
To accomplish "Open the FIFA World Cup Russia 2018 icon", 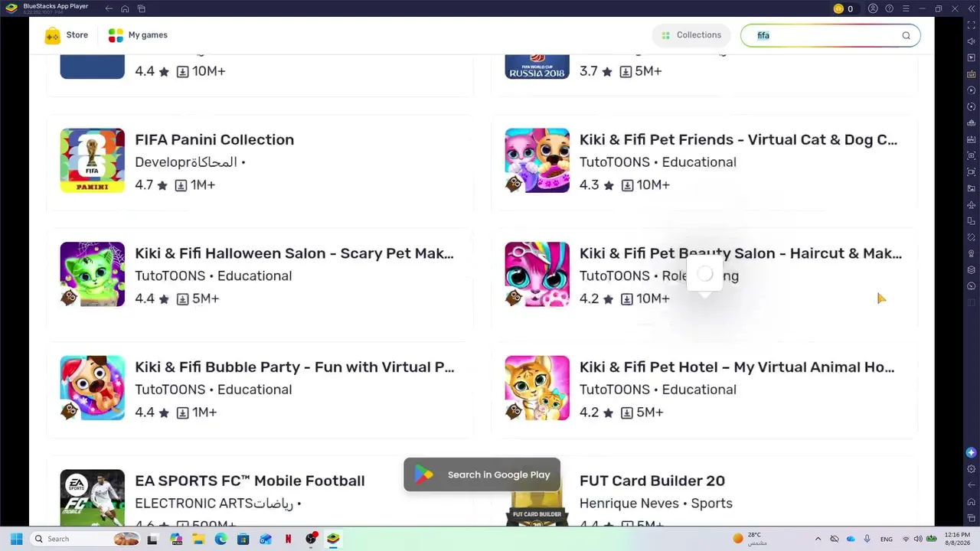I will (537, 66).
